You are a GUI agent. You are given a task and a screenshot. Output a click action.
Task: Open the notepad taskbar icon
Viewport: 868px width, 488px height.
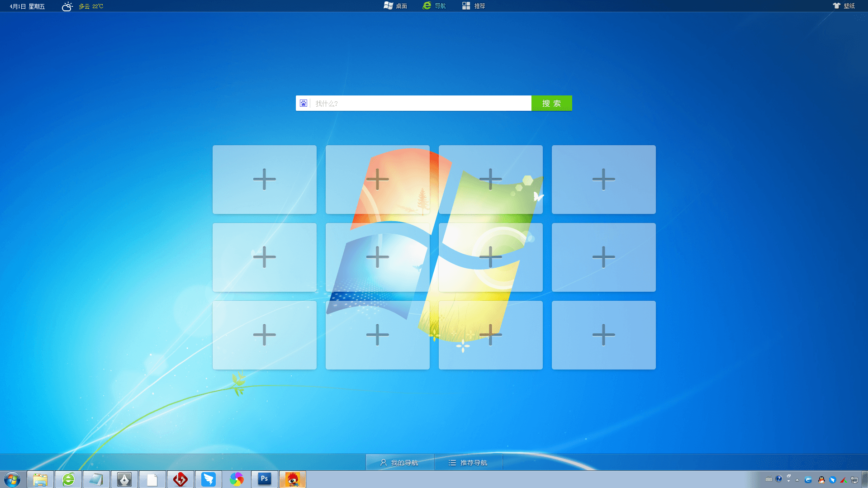[96, 479]
